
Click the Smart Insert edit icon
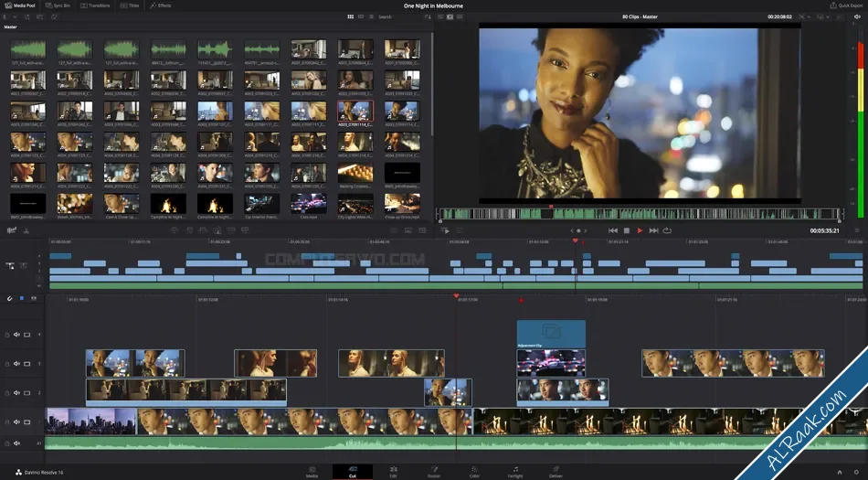coord(175,230)
